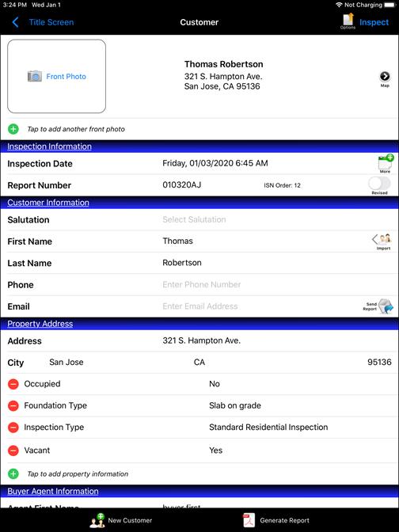
Task: Remove the Occupied row with red minus
Action: [13, 384]
